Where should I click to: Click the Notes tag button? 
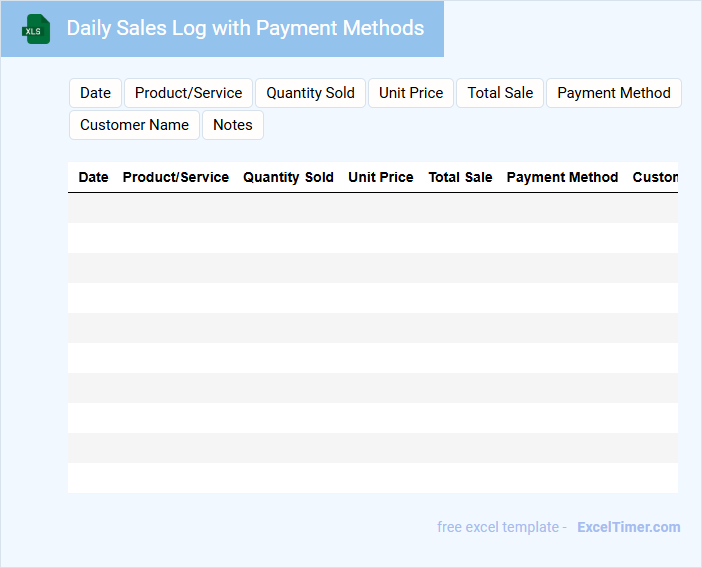(x=232, y=125)
